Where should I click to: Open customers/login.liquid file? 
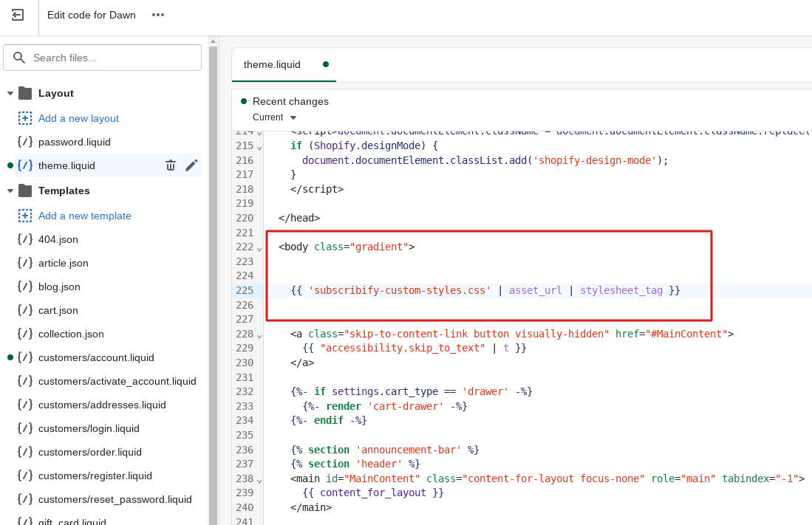point(89,429)
